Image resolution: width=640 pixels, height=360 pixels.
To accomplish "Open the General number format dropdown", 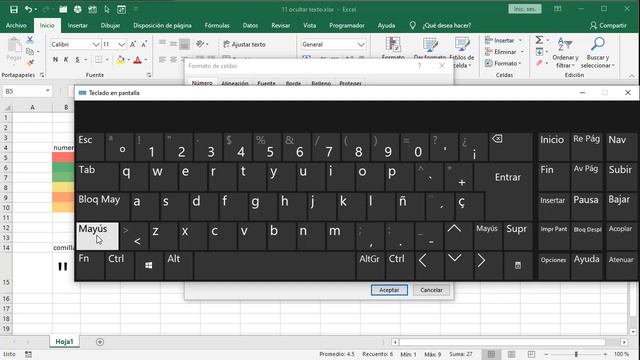I will click(x=361, y=44).
